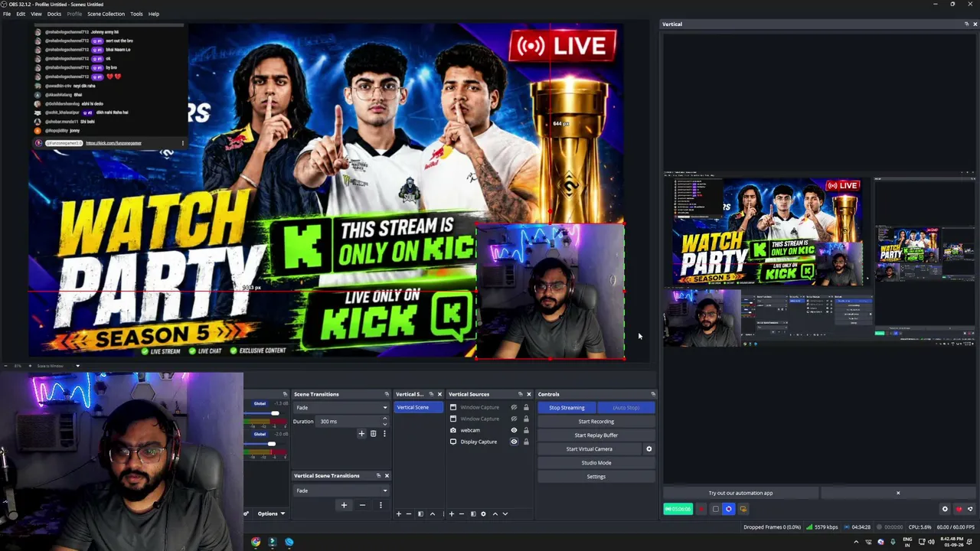This screenshot has height=551, width=980.
Task: Float the Vertical Sources dock
Action: pos(520,394)
